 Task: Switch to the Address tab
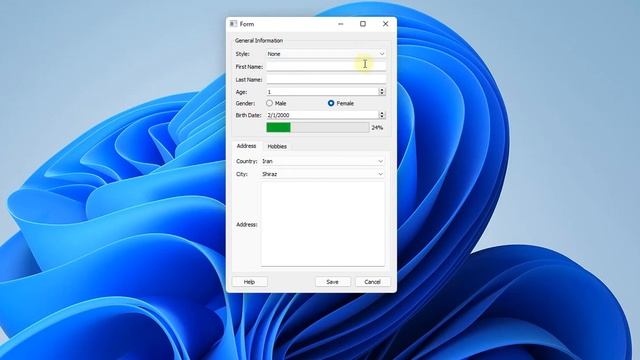(x=247, y=146)
